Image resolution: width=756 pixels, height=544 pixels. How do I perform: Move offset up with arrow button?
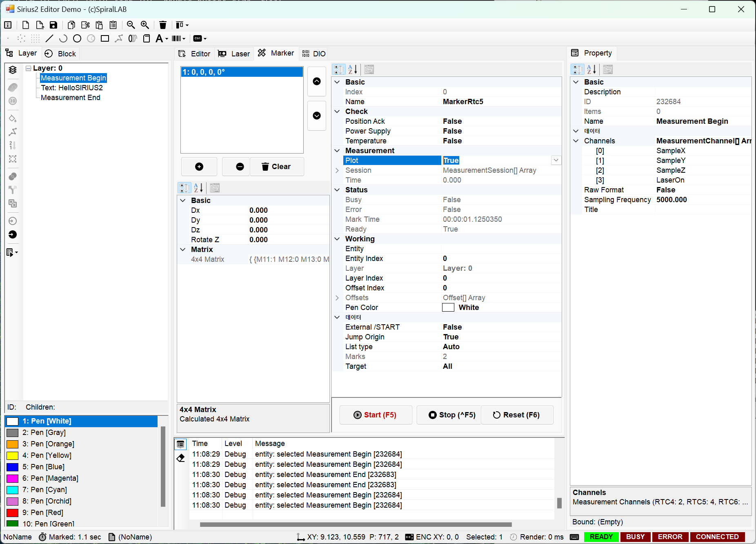click(317, 81)
